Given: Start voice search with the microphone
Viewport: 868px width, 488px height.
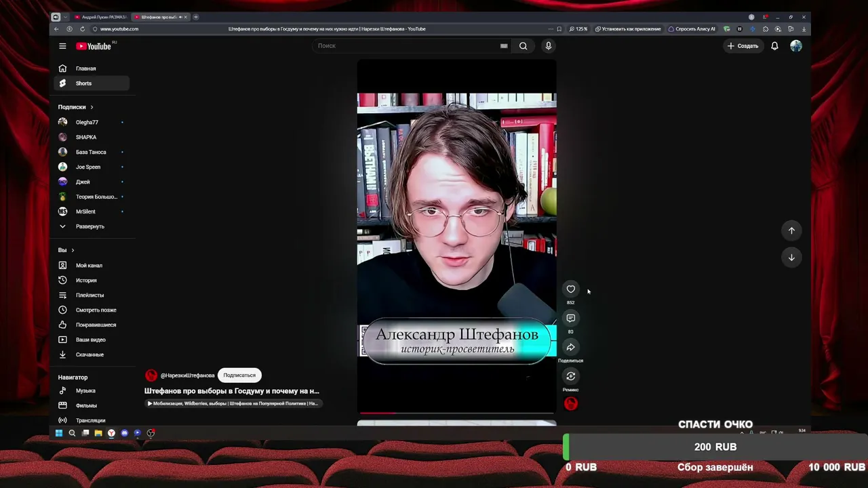Looking at the screenshot, I should 549,46.
